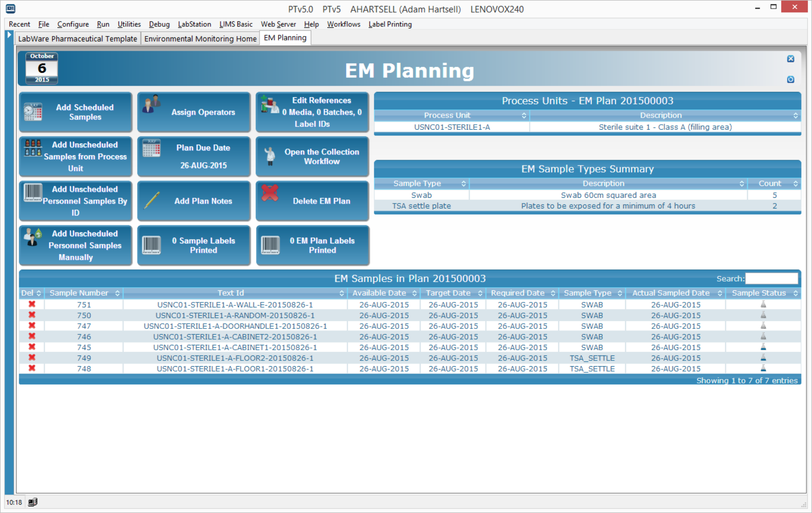Click the close icon in EM Planning banner
This screenshot has width=812, height=513.
click(790, 59)
